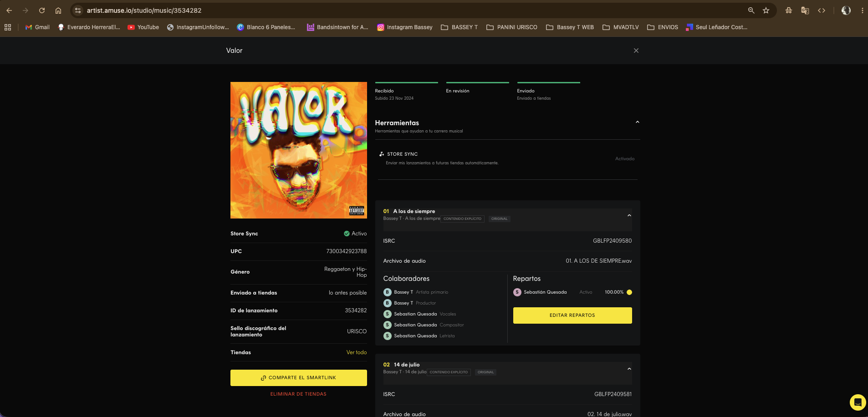This screenshot has height=417, width=868.
Task: Collapse the Herramientas section
Action: (638, 122)
